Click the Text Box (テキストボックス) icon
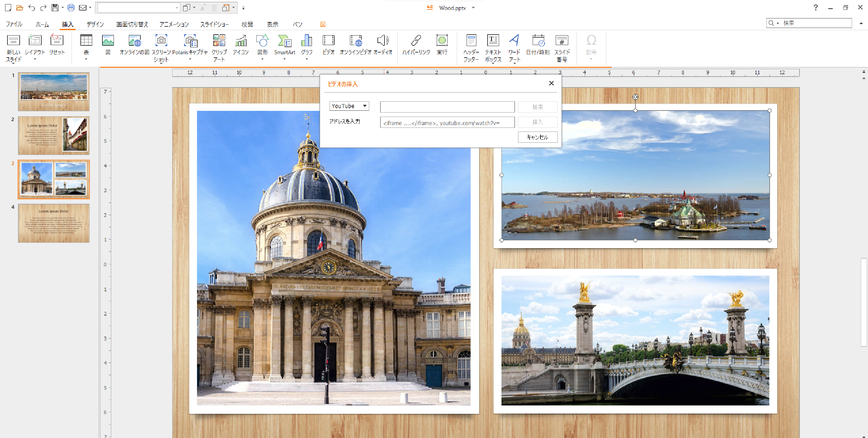The width and height of the screenshot is (868, 438). (493, 41)
